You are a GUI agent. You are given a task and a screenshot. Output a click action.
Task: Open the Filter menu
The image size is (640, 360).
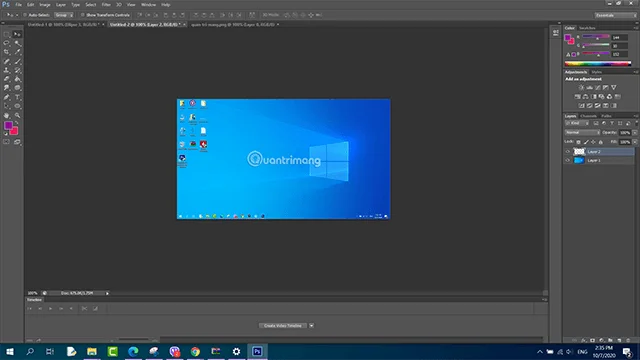[106, 4]
